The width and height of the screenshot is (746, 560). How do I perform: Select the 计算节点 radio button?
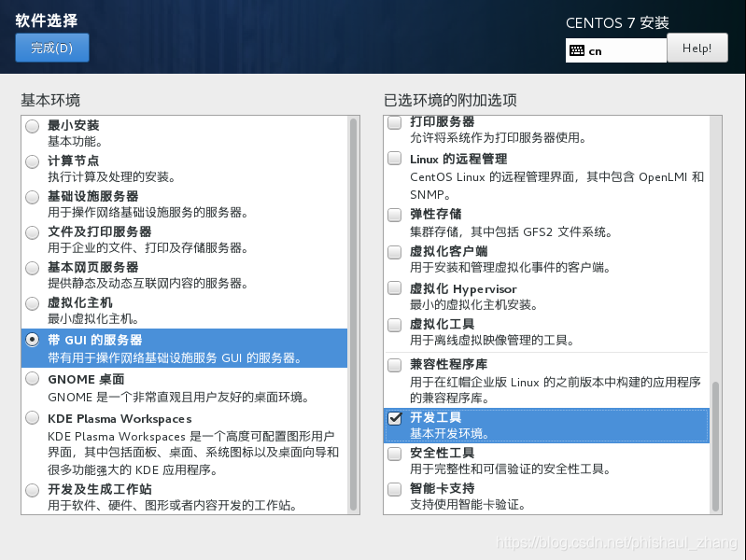(x=33, y=161)
